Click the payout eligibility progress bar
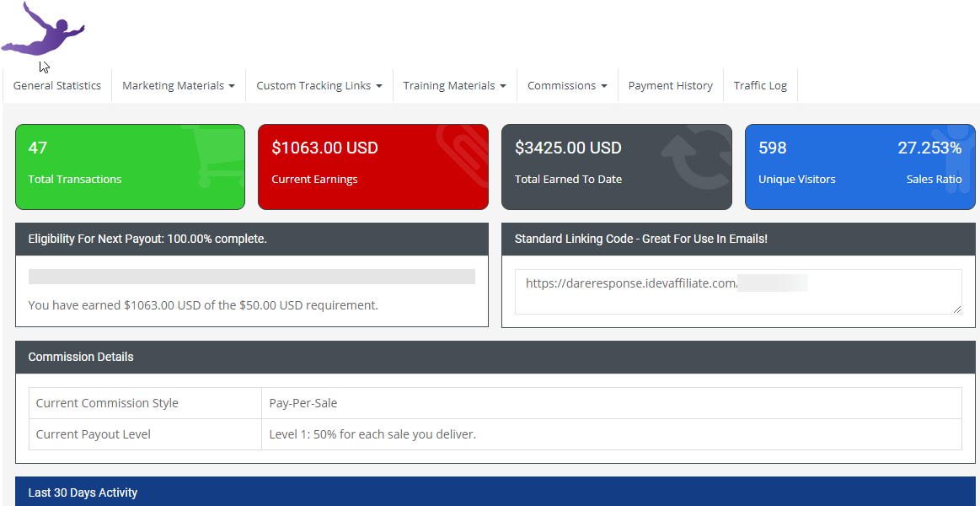 click(x=251, y=277)
